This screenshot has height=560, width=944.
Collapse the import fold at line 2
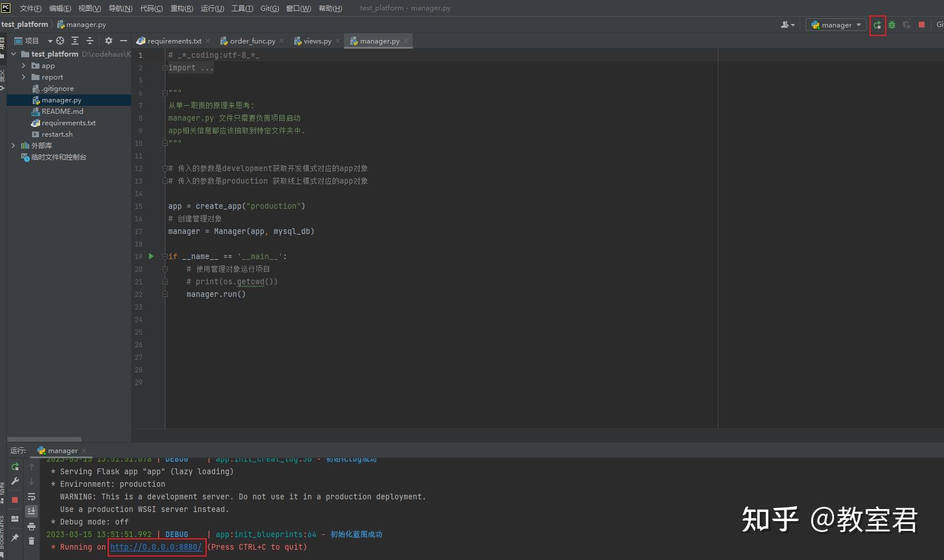164,67
